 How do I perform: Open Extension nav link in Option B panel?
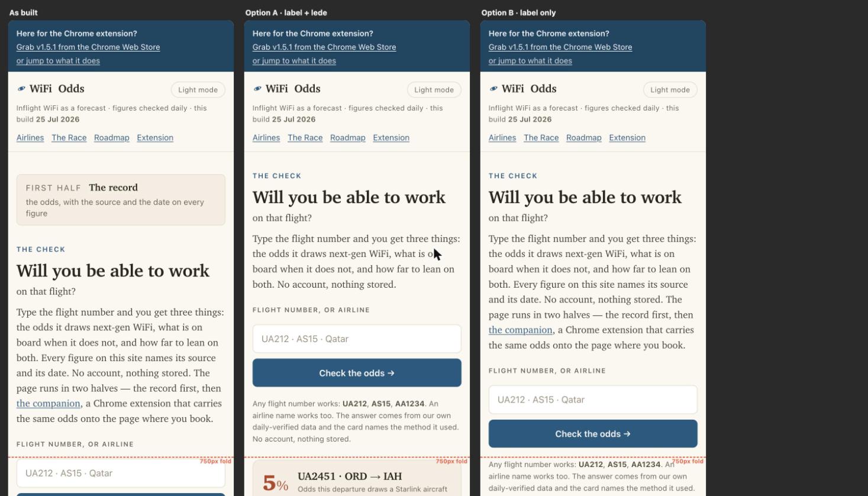pos(627,138)
